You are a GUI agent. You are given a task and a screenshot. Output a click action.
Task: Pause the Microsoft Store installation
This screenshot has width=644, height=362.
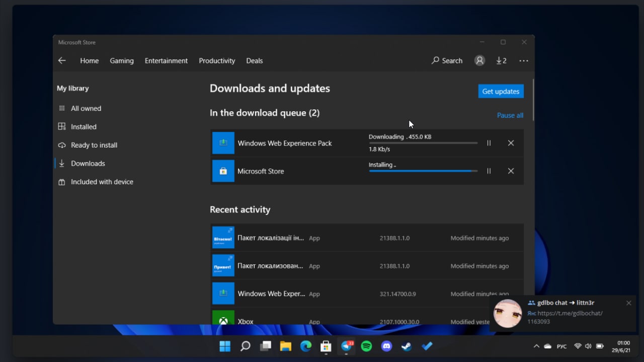tap(489, 171)
